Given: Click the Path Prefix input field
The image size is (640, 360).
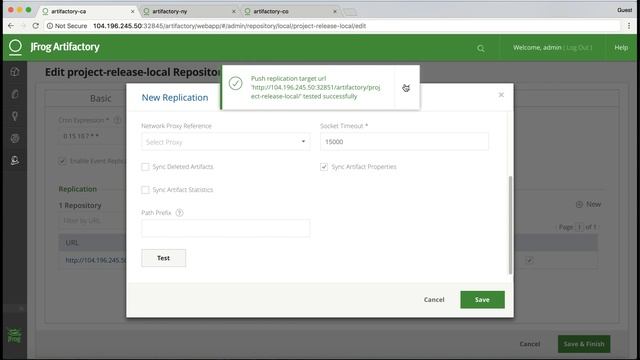Looking at the screenshot, I should 226,228.
